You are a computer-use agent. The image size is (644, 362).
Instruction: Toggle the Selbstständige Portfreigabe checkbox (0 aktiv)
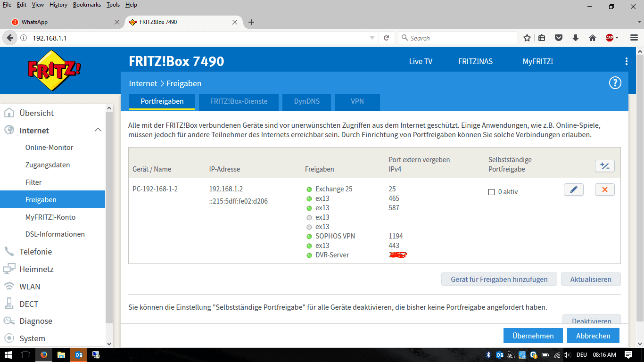(491, 192)
